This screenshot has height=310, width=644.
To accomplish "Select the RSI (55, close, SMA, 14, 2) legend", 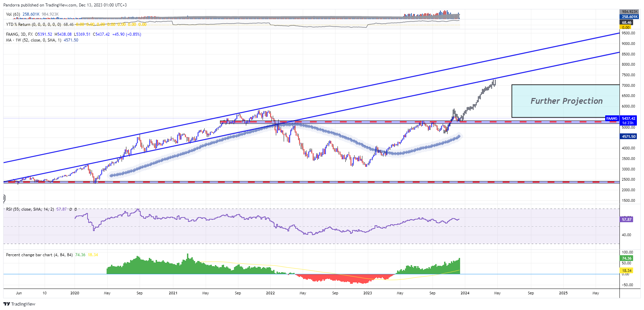I will 30,209.
